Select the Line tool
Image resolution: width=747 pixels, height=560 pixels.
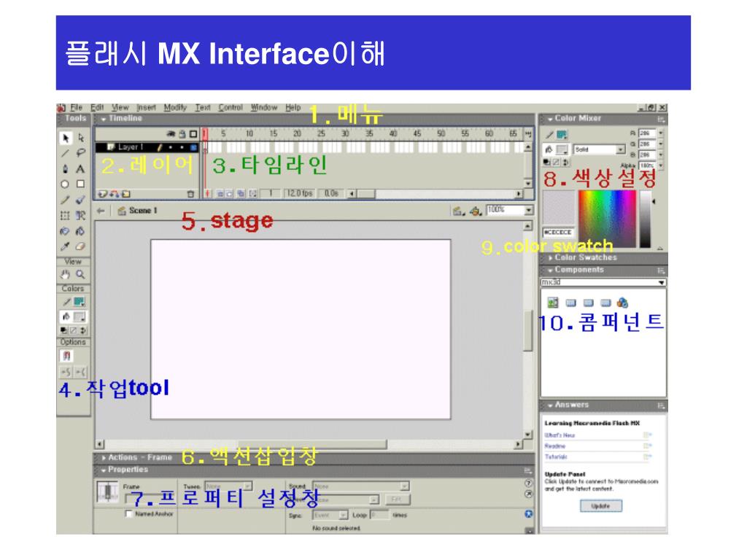(x=65, y=153)
